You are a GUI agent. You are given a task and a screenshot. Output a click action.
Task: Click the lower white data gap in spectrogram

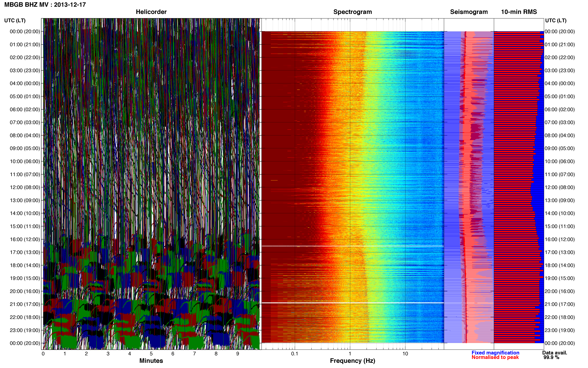coord(353,303)
